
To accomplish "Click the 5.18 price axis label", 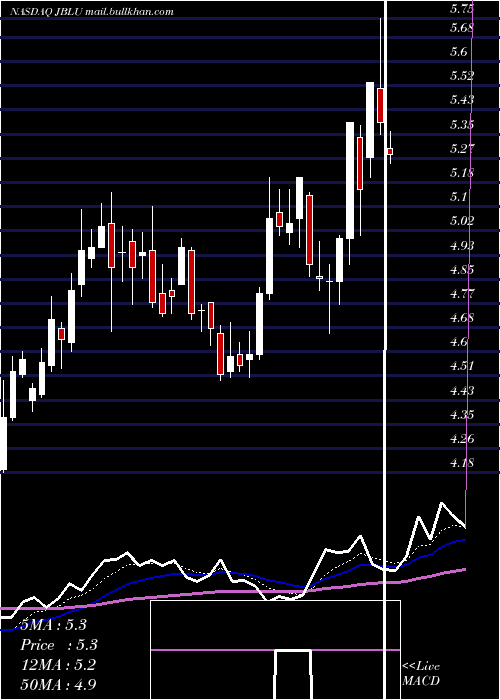I will pos(462,172).
